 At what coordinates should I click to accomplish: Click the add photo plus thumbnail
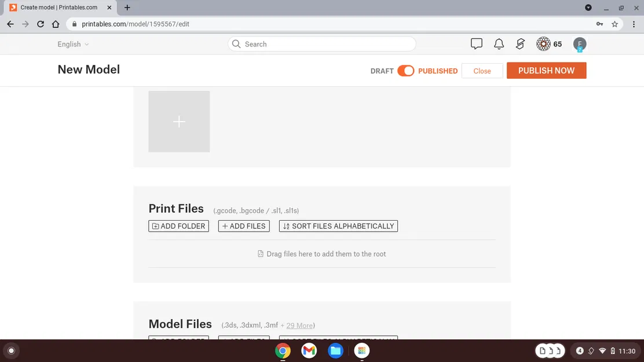(179, 122)
